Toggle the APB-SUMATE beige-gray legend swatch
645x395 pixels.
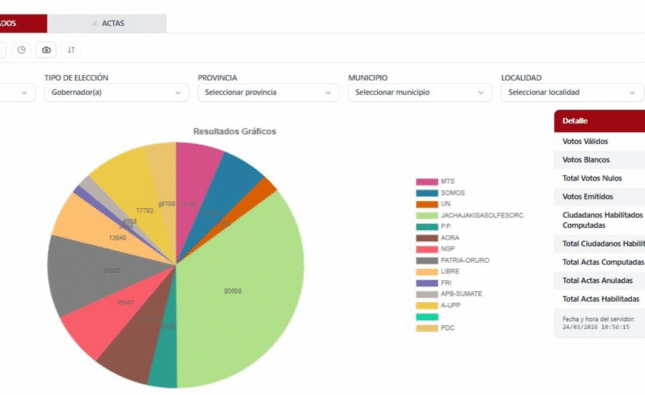point(427,294)
